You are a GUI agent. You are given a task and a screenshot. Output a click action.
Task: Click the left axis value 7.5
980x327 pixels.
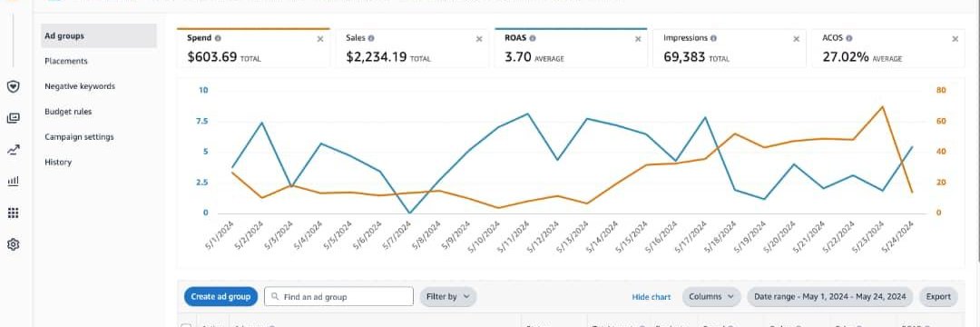201,121
